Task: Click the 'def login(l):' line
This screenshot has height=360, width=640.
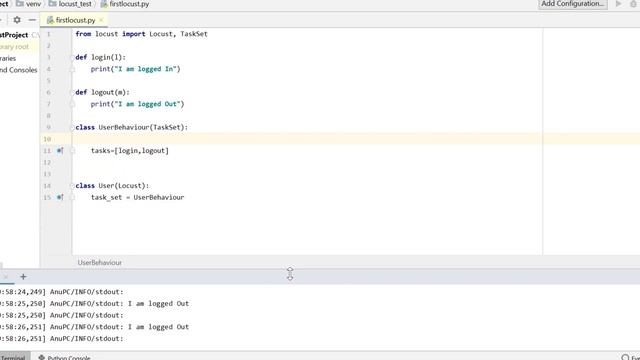Action: (100, 57)
